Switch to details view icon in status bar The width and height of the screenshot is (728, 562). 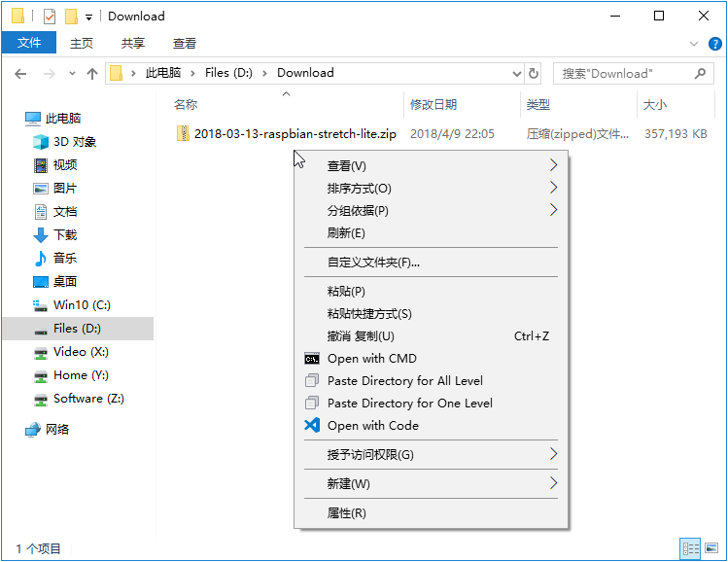click(690, 549)
